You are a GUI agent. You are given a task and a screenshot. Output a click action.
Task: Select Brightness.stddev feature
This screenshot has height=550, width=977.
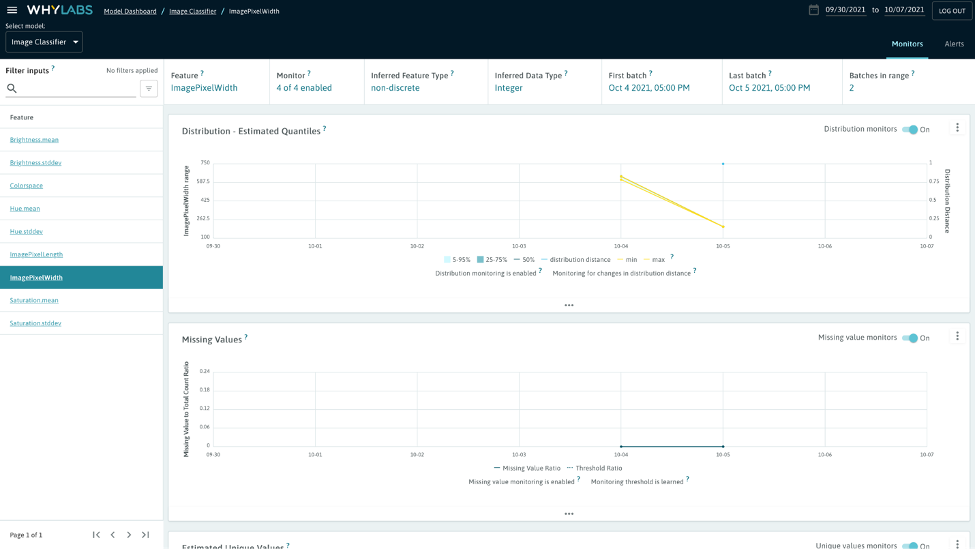tap(36, 163)
